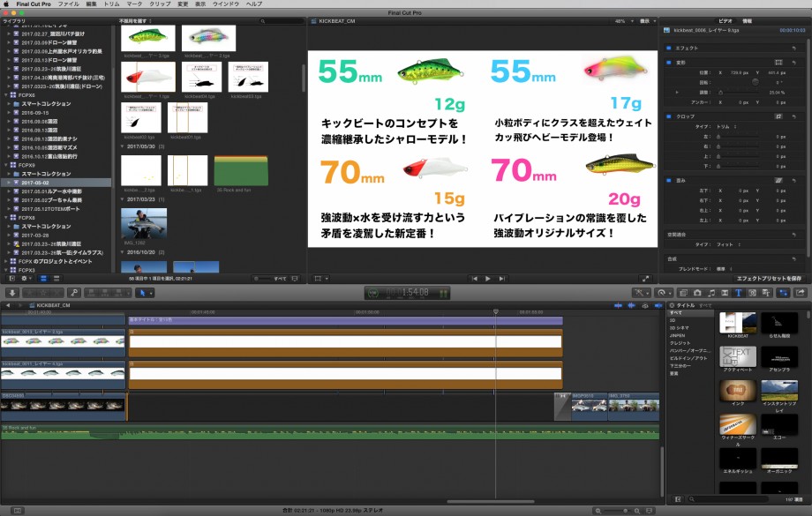Open the Music and Sound browser
The image size is (812, 516).
click(x=711, y=293)
